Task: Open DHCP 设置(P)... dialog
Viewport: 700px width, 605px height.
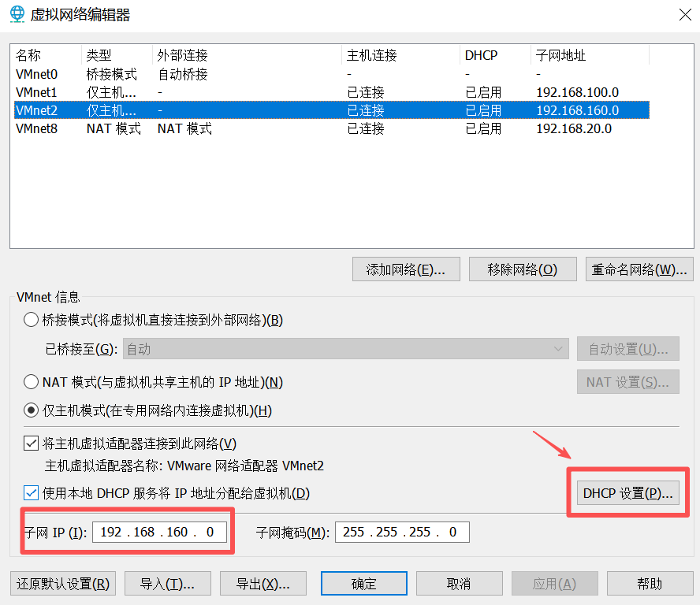Action: coord(627,493)
